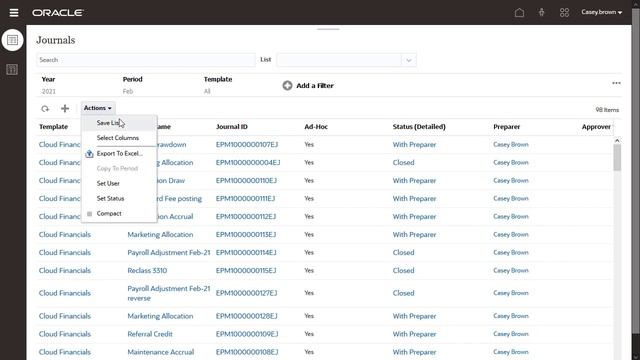
Task: Select the highlighted Journals sidebar icon
Action: [x=13, y=40]
